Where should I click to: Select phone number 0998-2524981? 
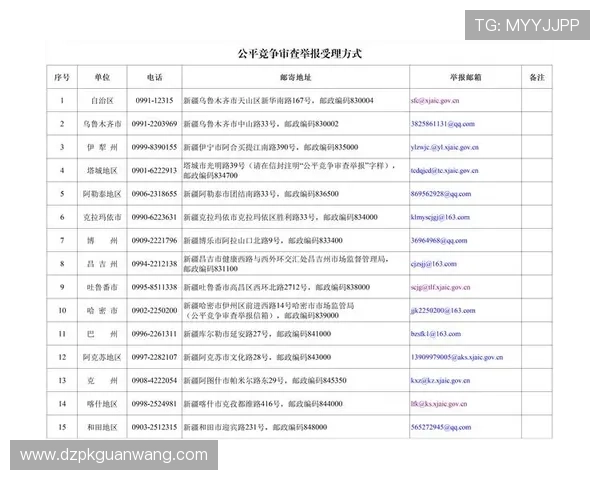(x=155, y=404)
